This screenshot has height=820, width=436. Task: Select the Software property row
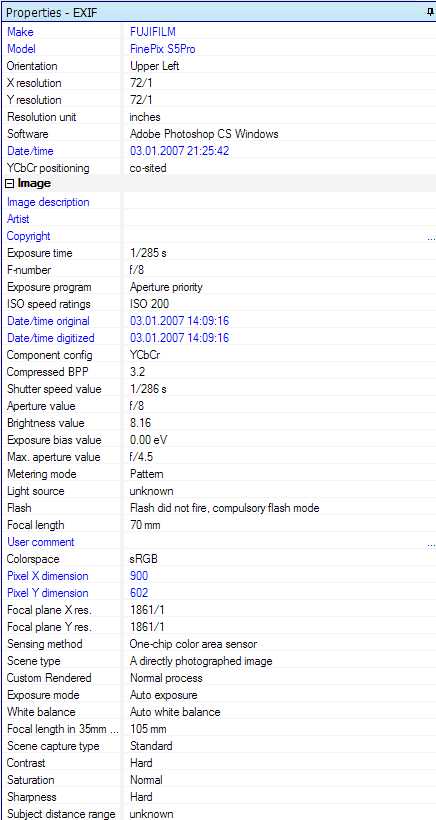[x=220, y=134]
